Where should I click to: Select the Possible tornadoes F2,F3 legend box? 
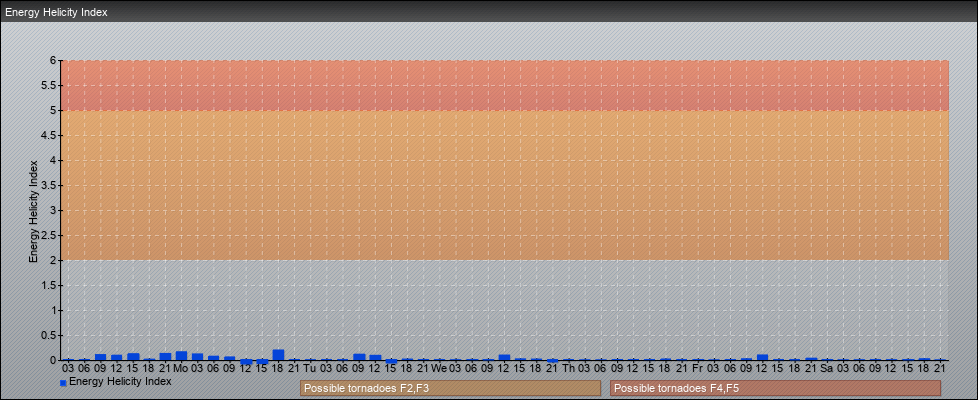pos(450,388)
